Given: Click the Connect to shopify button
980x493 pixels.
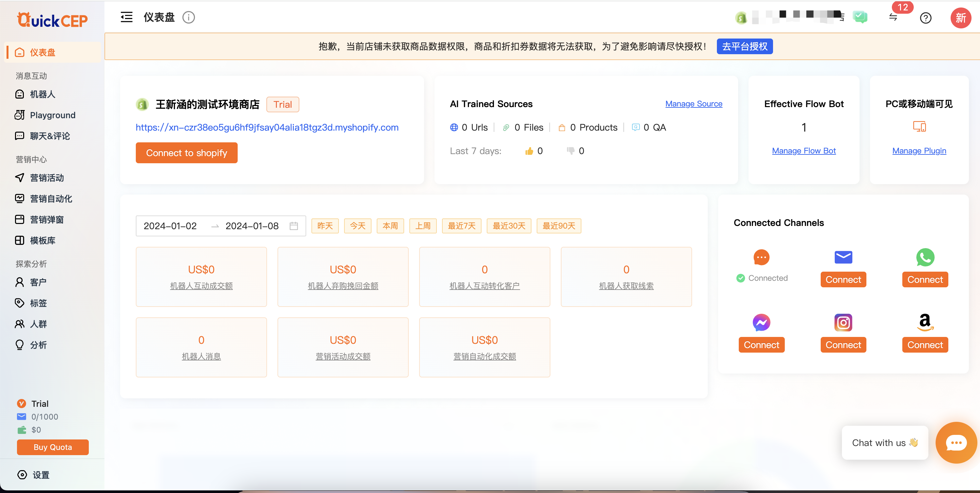Looking at the screenshot, I should [186, 152].
